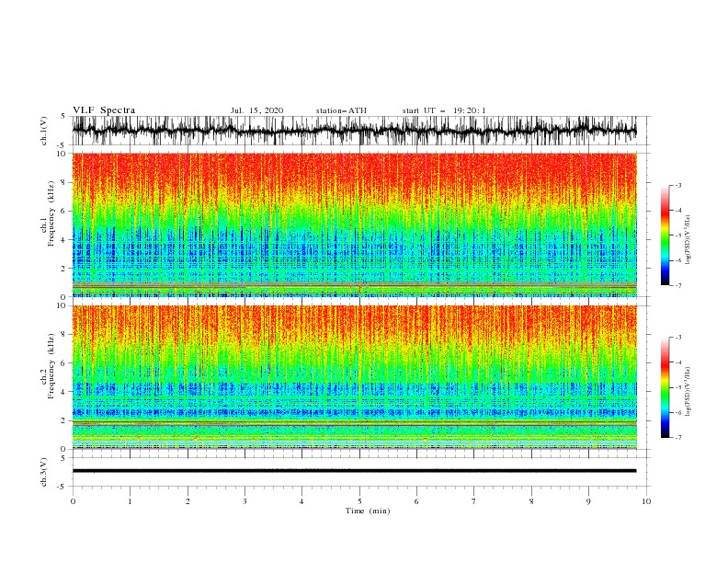Click the "4" kHz tick on ch.1 frequency axis
Image resolution: width=728 pixels, height=563 pixels.
(63, 240)
